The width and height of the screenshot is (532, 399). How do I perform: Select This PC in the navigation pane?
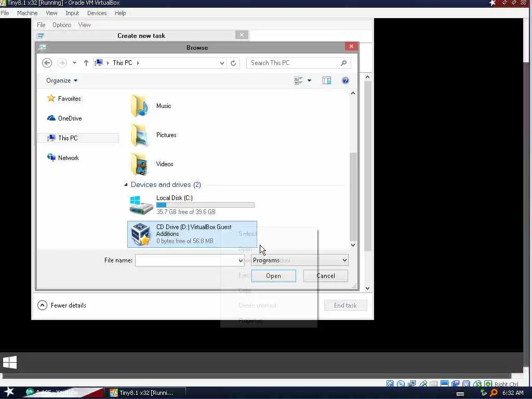point(78,138)
